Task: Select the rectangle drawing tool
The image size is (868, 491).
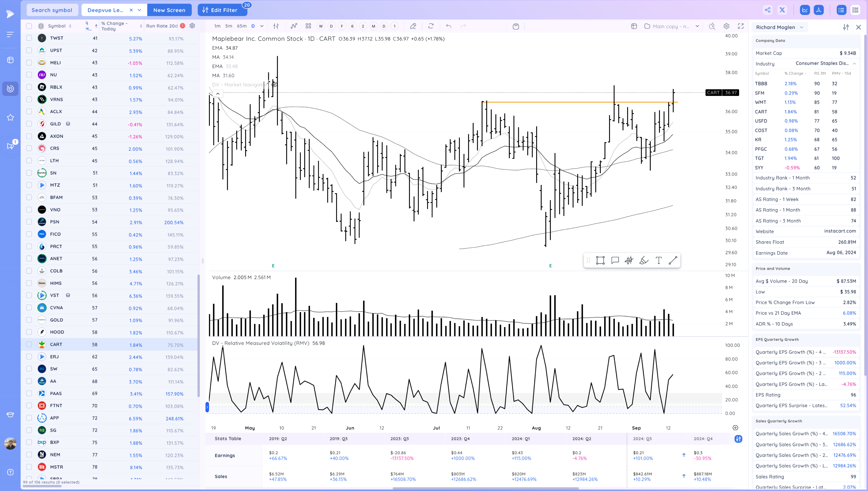Action: click(600, 260)
